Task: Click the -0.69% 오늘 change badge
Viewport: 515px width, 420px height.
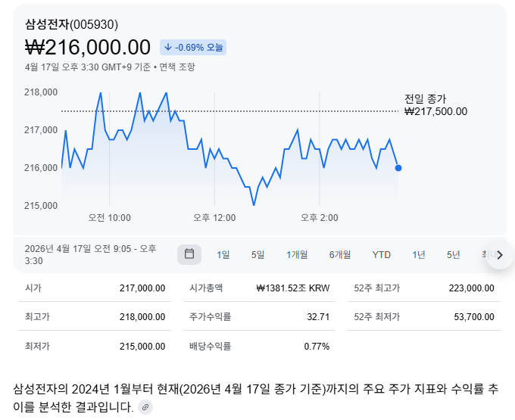Action: [193, 47]
